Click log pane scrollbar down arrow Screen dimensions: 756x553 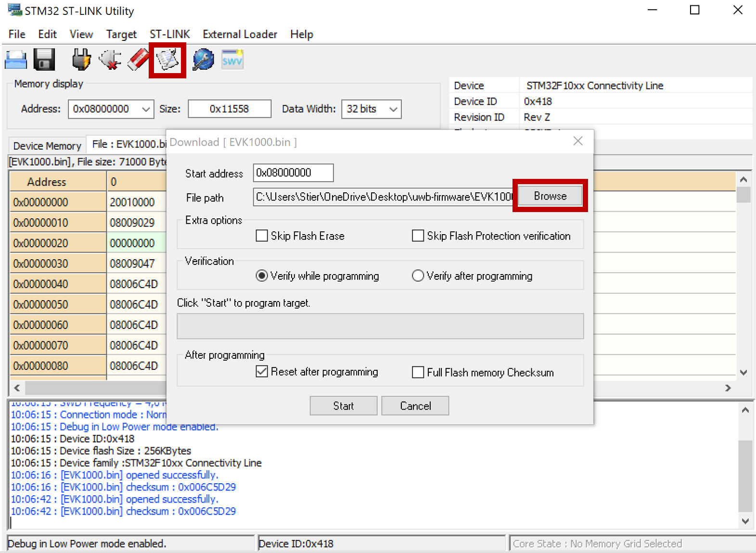click(745, 521)
